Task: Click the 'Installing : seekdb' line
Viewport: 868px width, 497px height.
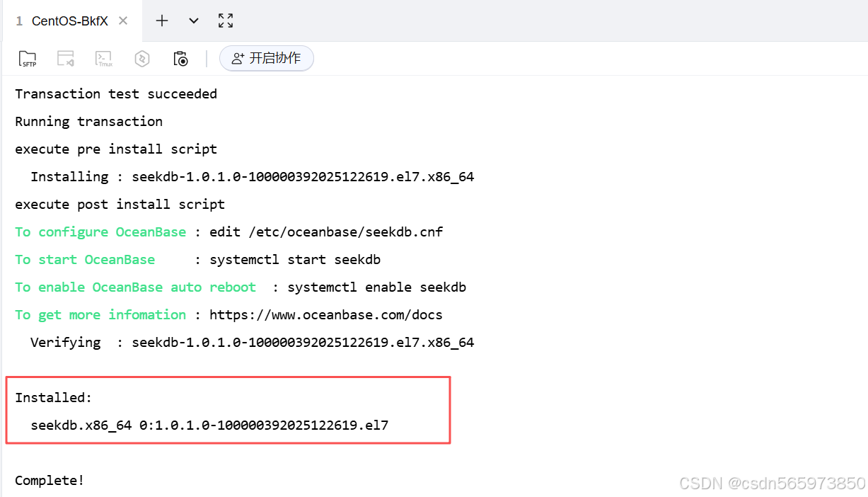Action: tap(252, 176)
